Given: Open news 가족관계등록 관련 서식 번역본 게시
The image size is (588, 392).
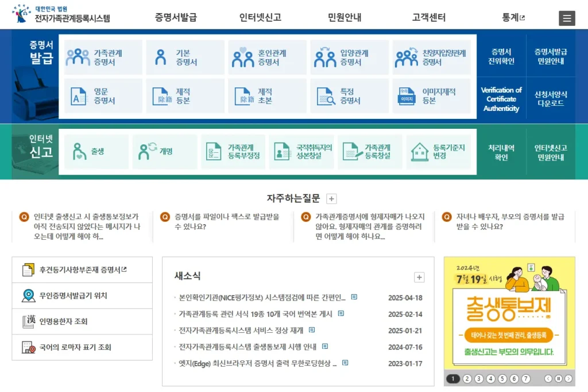Looking at the screenshot, I should [256, 314].
